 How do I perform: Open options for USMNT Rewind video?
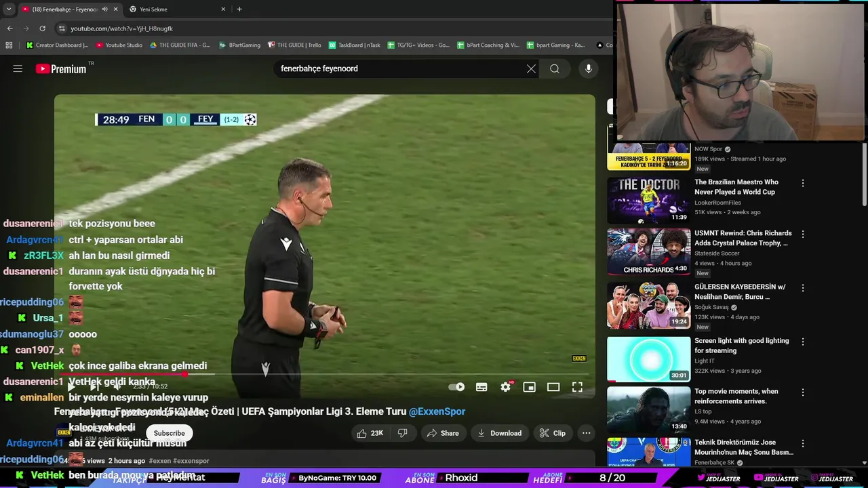tap(803, 234)
